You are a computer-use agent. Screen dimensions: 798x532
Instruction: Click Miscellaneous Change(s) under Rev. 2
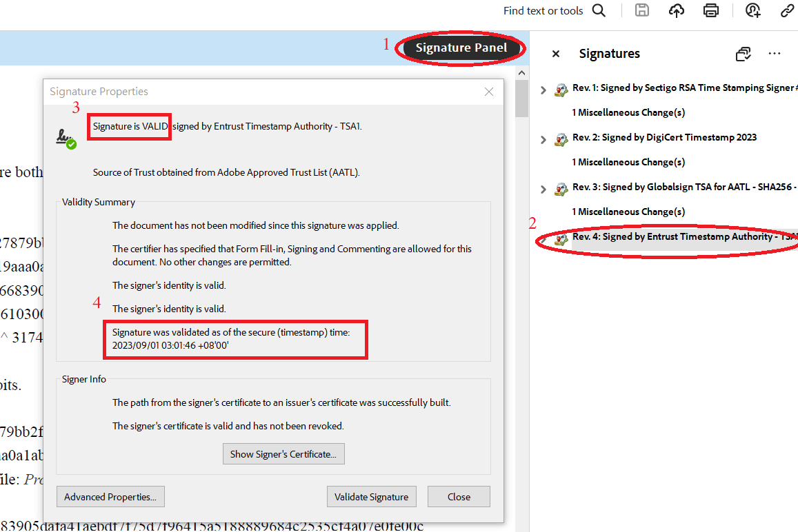(x=628, y=162)
